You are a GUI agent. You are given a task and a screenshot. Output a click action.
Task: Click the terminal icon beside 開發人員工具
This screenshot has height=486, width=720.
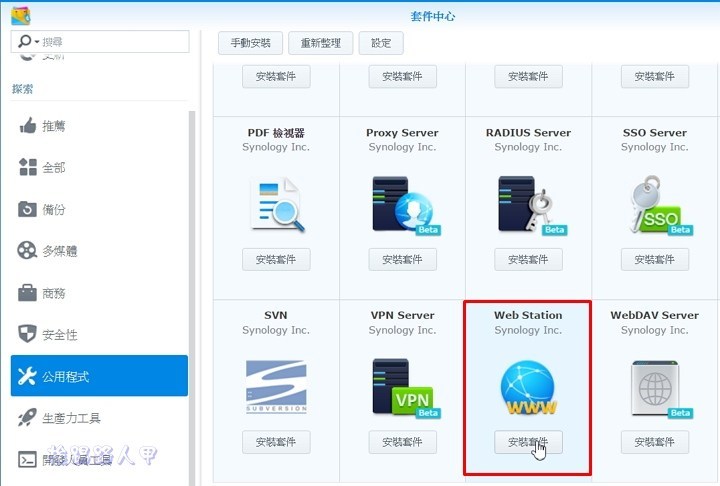(x=27, y=459)
